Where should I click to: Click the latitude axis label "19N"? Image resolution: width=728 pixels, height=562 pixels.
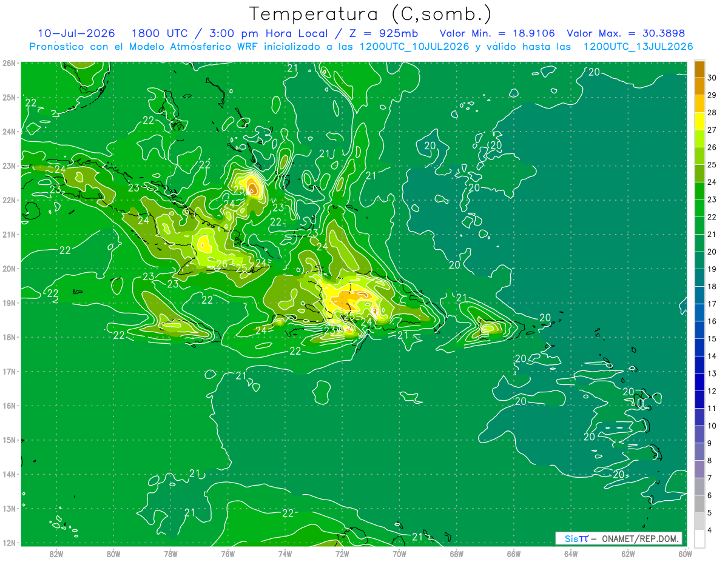[9, 303]
